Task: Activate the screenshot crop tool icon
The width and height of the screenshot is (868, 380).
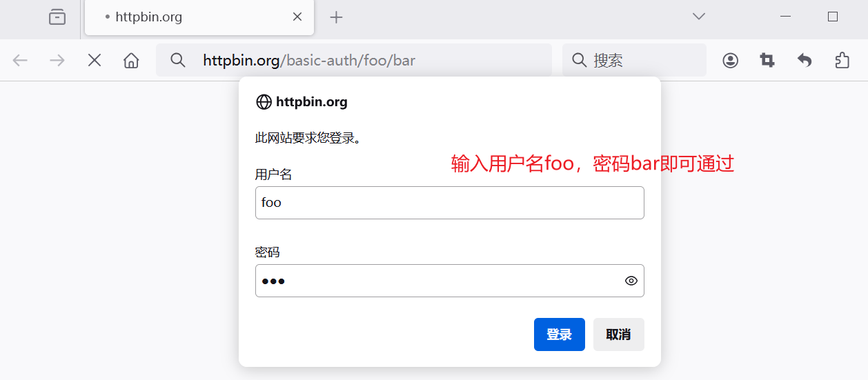Action: (767, 61)
